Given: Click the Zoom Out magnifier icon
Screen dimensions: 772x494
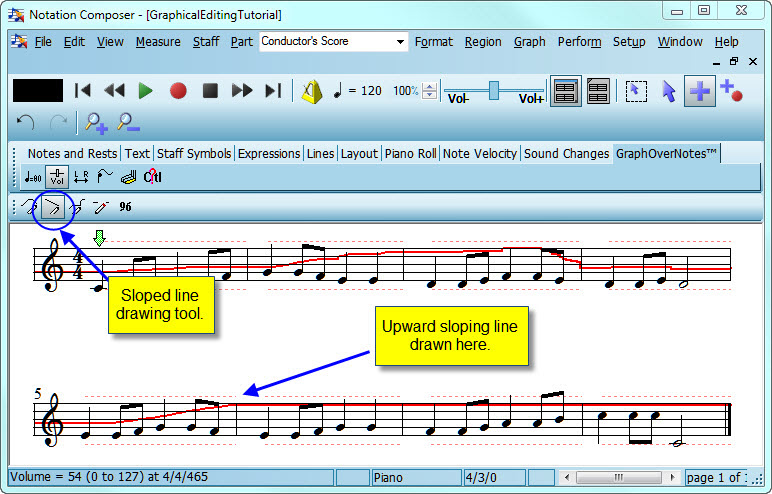Looking at the screenshot, I should point(128,123).
